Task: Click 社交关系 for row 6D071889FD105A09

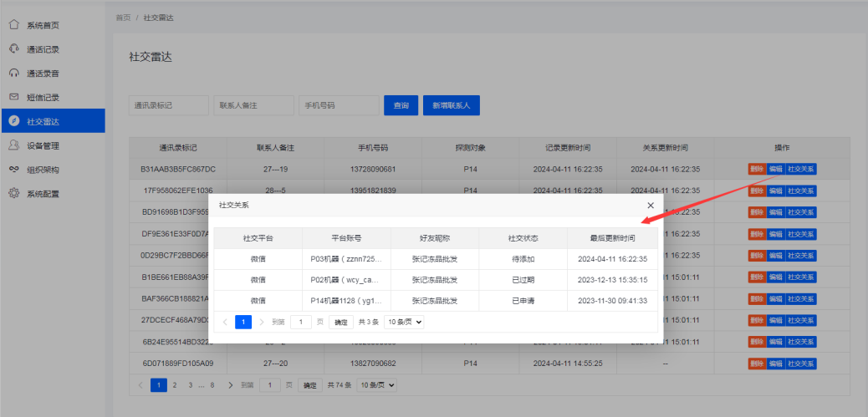Action: coord(801,364)
